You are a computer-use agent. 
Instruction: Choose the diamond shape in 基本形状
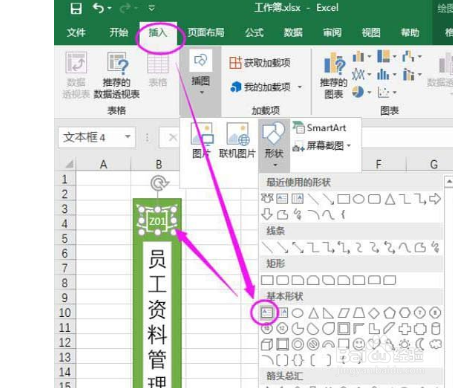click(374, 313)
